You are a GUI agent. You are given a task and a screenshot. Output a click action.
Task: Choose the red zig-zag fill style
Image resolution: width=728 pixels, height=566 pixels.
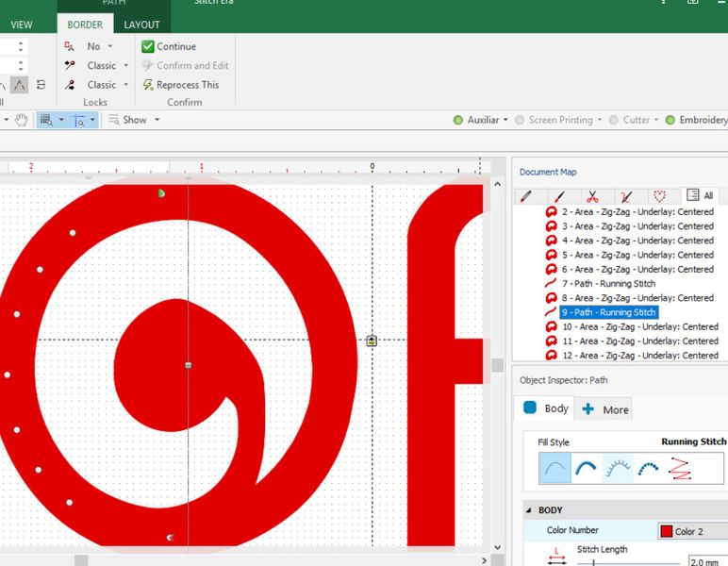pos(680,468)
